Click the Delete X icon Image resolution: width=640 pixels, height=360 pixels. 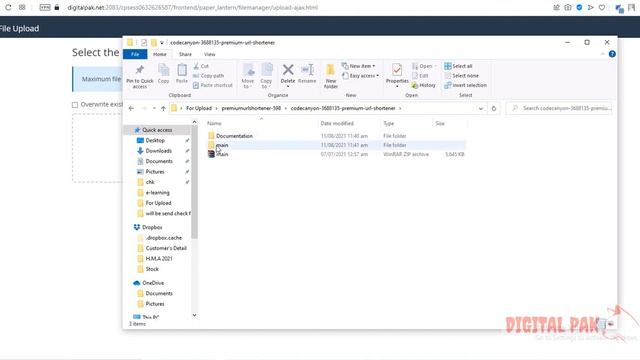[x=288, y=70]
